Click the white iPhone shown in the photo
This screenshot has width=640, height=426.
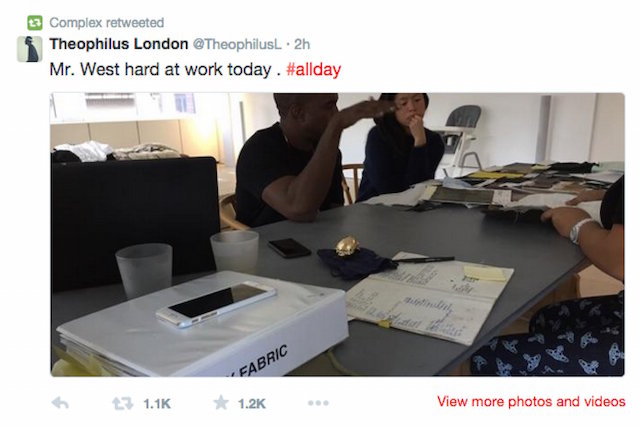coord(216,304)
